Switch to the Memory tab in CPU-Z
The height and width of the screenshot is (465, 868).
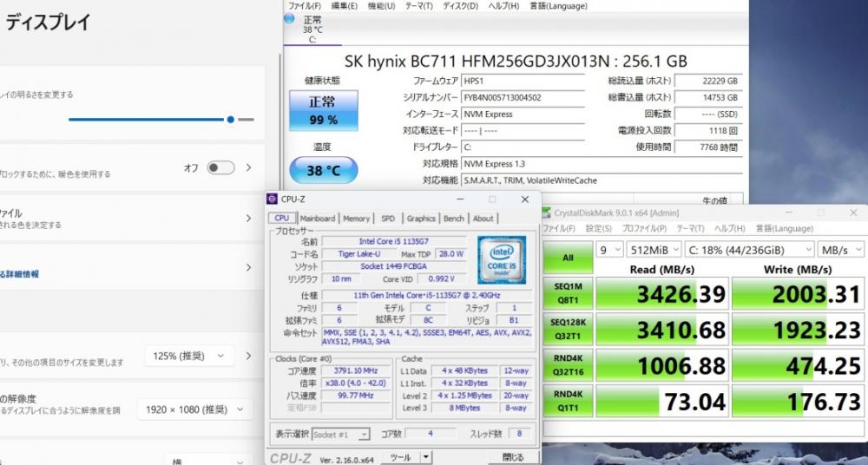pos(356,219)
